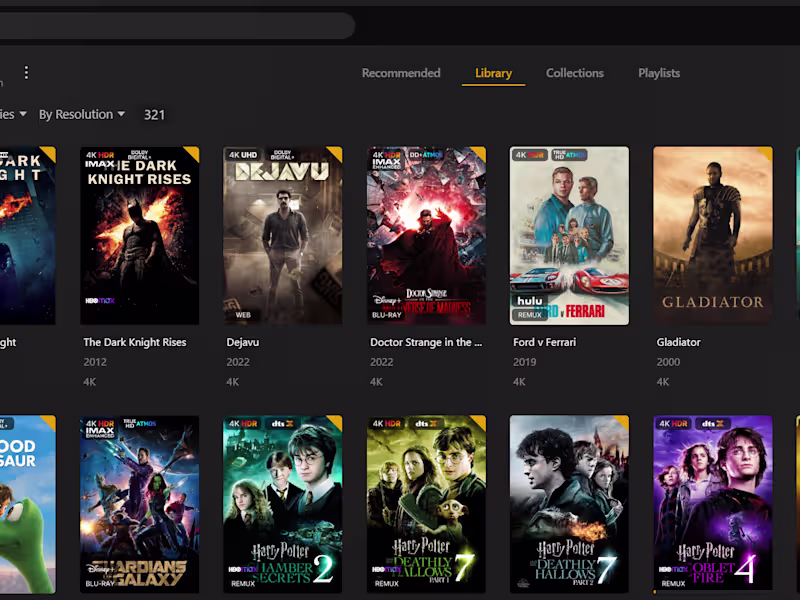Image resolution: width=800 pixels, height=600 pixels.
Task: Open the Doctor Strange movie poster
Action: 426,236
